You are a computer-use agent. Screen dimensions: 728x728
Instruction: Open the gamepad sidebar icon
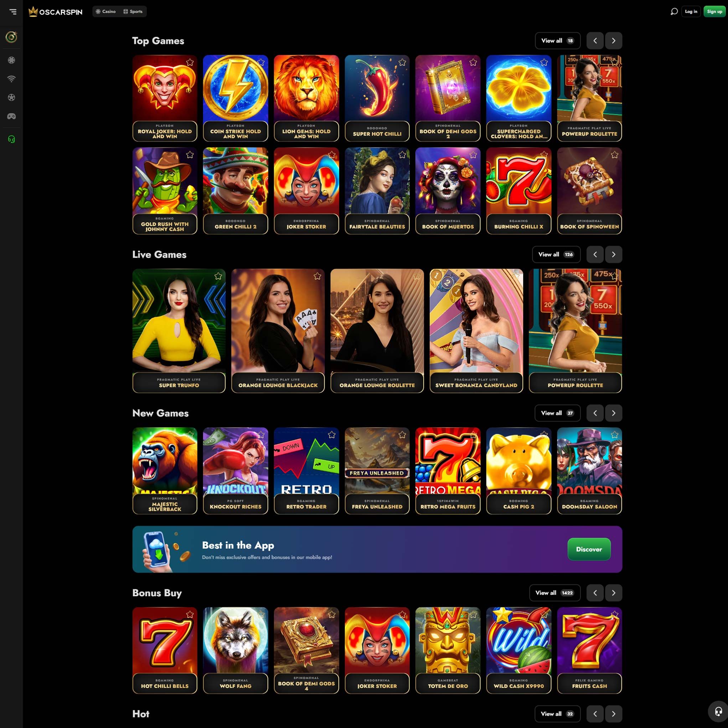click(11, 117)
